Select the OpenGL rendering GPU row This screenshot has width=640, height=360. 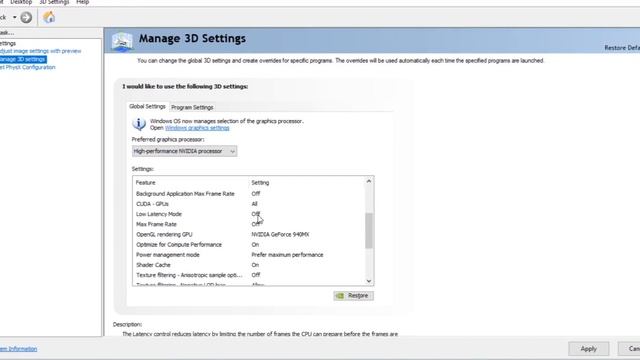pyautogui.click(x=248, y=234)
